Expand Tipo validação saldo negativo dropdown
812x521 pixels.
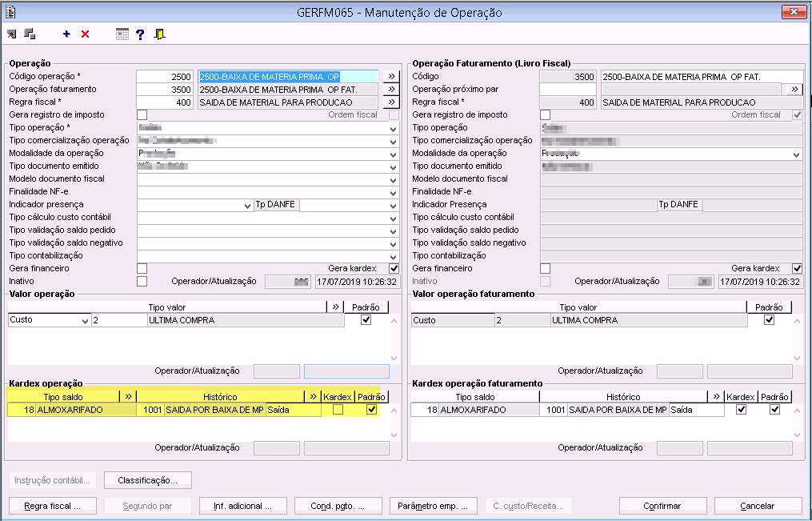(393, 244)
